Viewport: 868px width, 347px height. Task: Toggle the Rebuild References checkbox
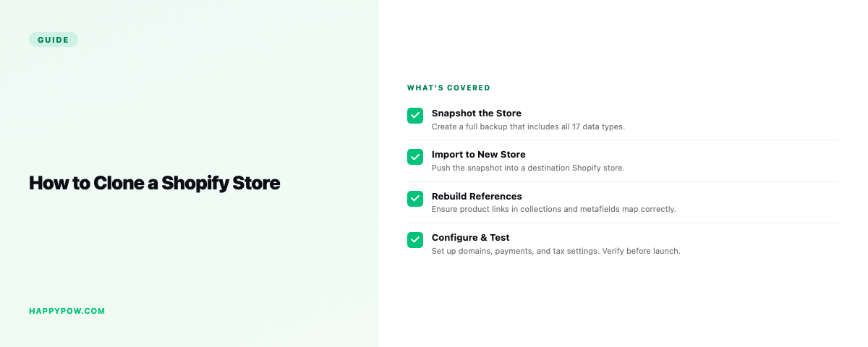pyautogui.click(x=415, y=199)
